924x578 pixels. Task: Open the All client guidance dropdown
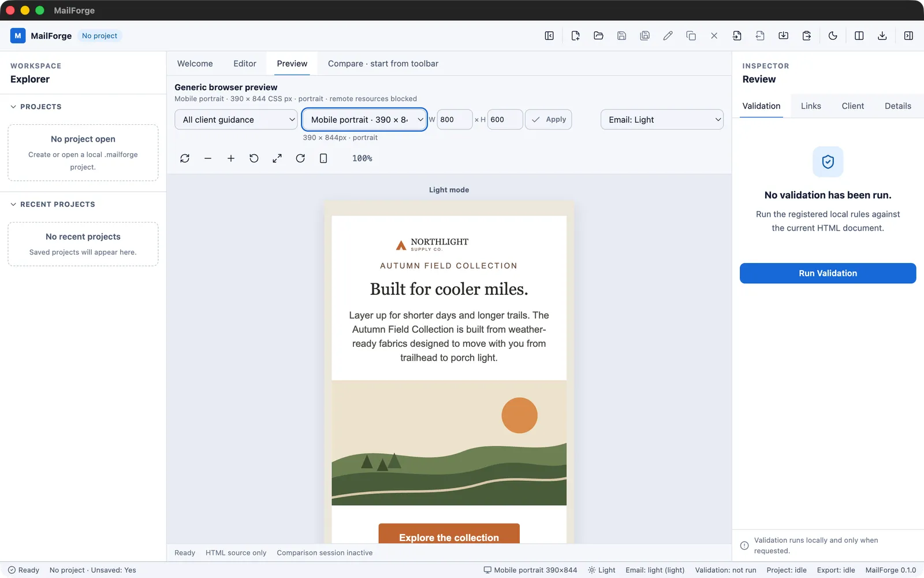236,120
